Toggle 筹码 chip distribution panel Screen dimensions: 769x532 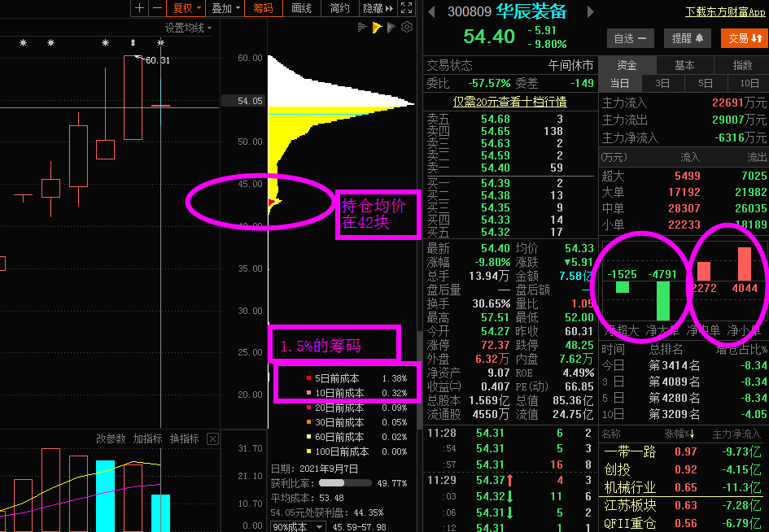tap(264, 8)
